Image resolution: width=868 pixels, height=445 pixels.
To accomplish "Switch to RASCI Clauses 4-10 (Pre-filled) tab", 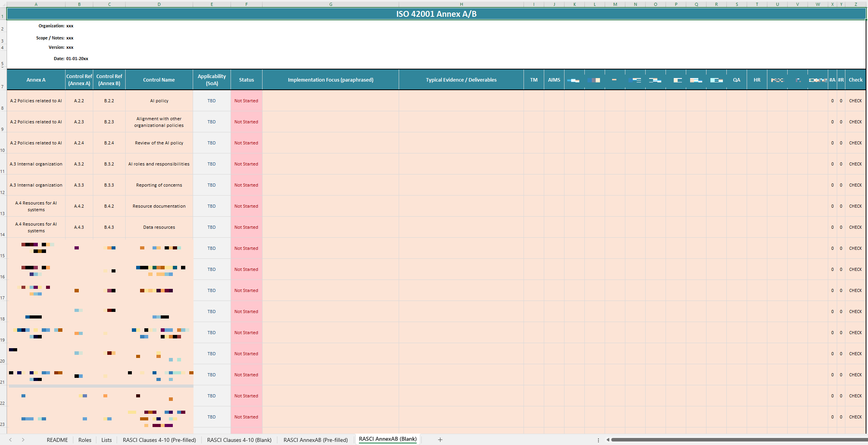I will point(159,440).
